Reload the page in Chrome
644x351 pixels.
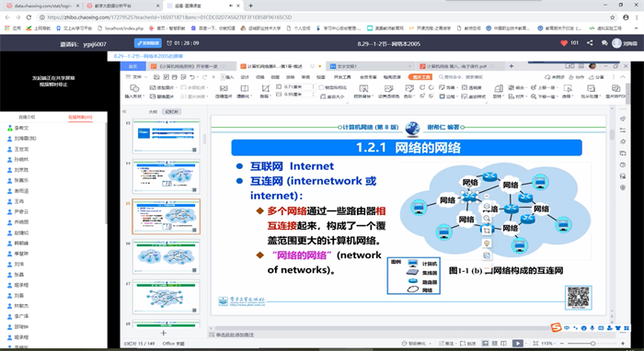[29, 17]
